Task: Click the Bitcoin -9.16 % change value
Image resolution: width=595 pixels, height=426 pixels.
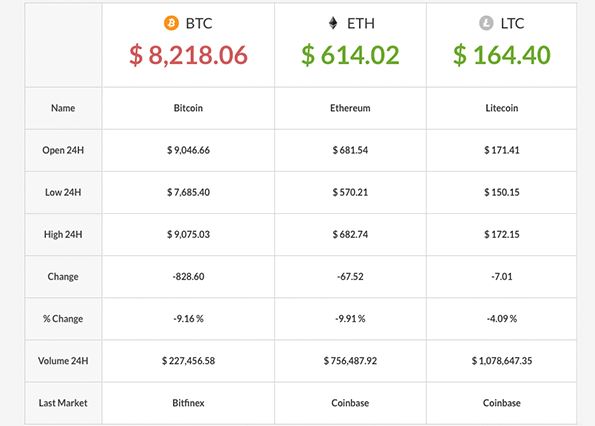Action: pos(188,319)
